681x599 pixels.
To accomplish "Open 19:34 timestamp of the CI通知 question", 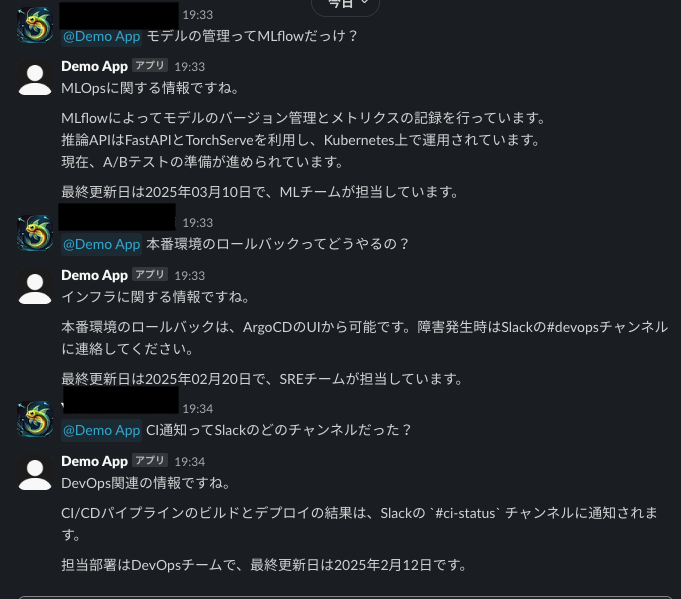I will coord(198,409).
